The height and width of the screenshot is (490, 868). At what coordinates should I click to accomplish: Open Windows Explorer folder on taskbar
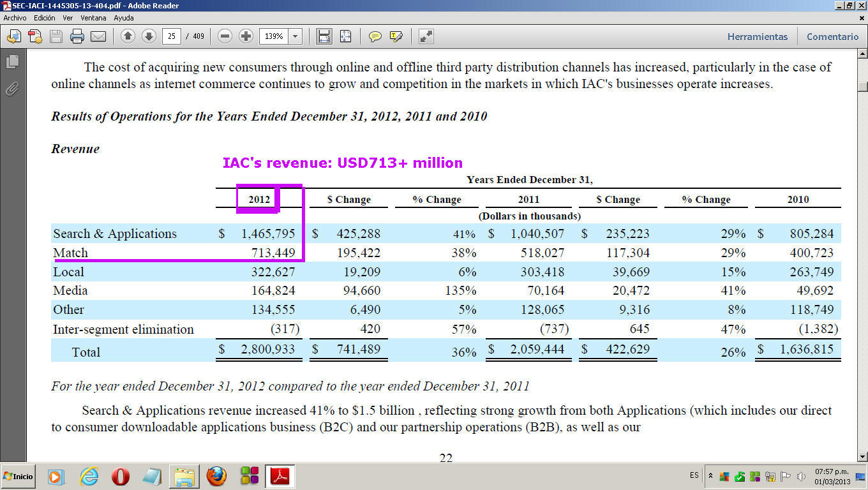184,476
